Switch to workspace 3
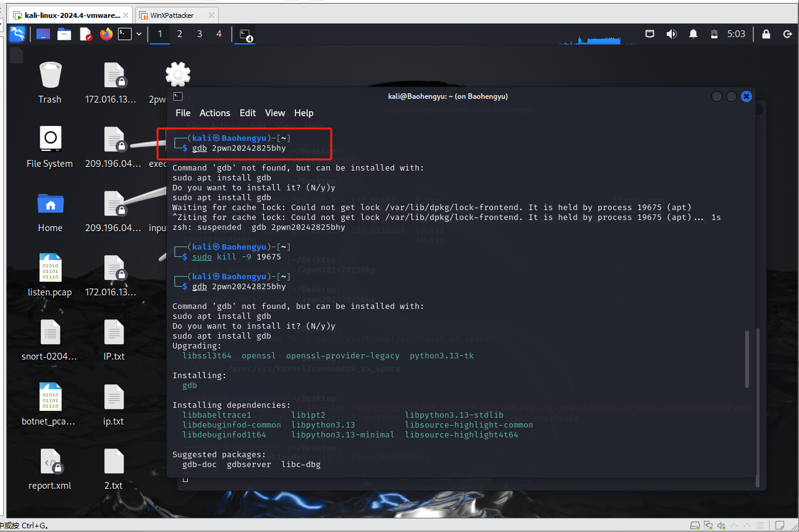Viewport: 799px width, 532px height. [x=200, y=34]
